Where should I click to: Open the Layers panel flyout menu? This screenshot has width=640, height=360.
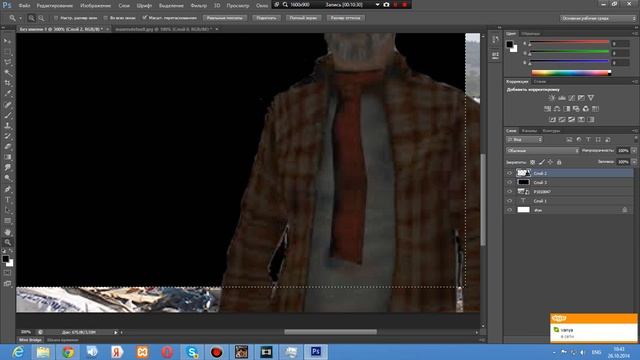[635, 131]
